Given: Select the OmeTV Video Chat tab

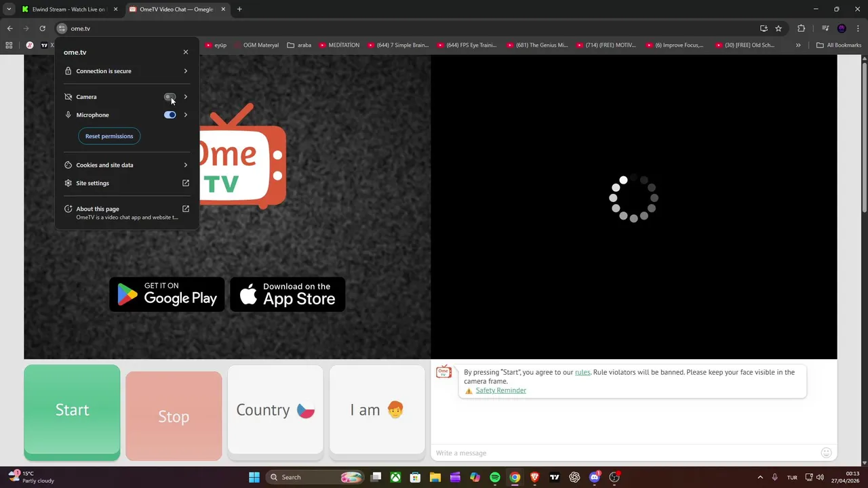Looking at the screenshot, I should pos(176,9).
